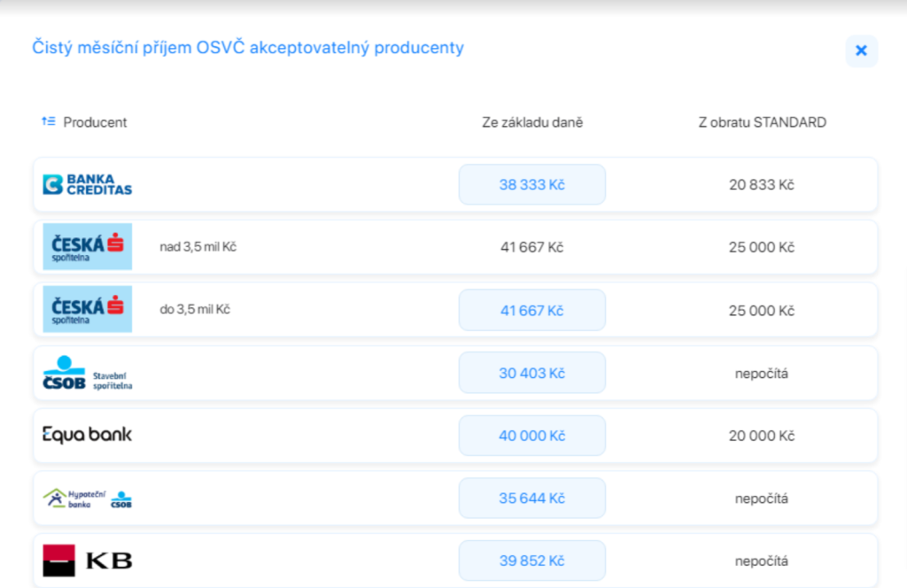The width and height of the screenshot is (907, 588).
Task: Click the nad 3,5 mil Kč label
Action: (198, 247)
